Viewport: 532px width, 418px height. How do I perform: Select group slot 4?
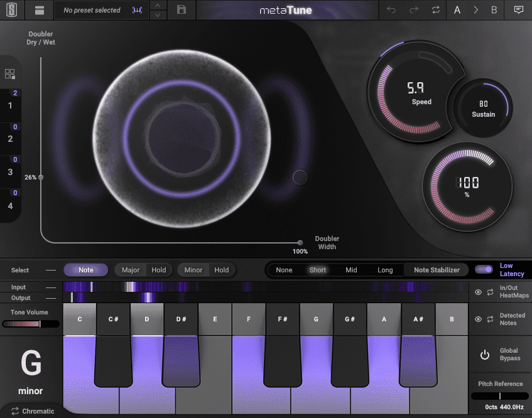click(x=10, y=205)
